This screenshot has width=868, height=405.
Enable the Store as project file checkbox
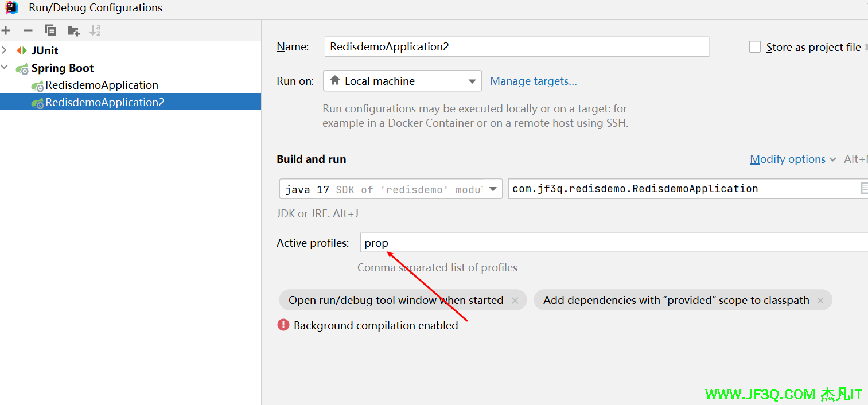755,47
